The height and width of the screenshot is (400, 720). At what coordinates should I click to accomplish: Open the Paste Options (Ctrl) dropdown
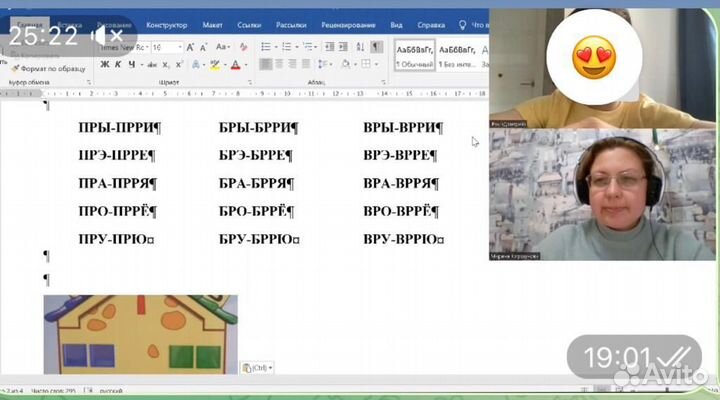pos(257,368)
